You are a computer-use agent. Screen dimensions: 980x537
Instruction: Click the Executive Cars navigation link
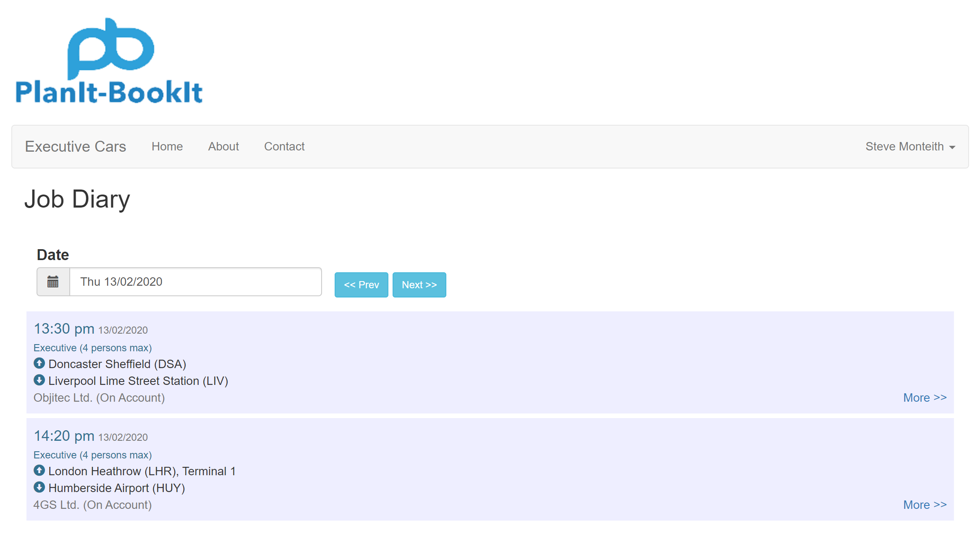(75, 146)
